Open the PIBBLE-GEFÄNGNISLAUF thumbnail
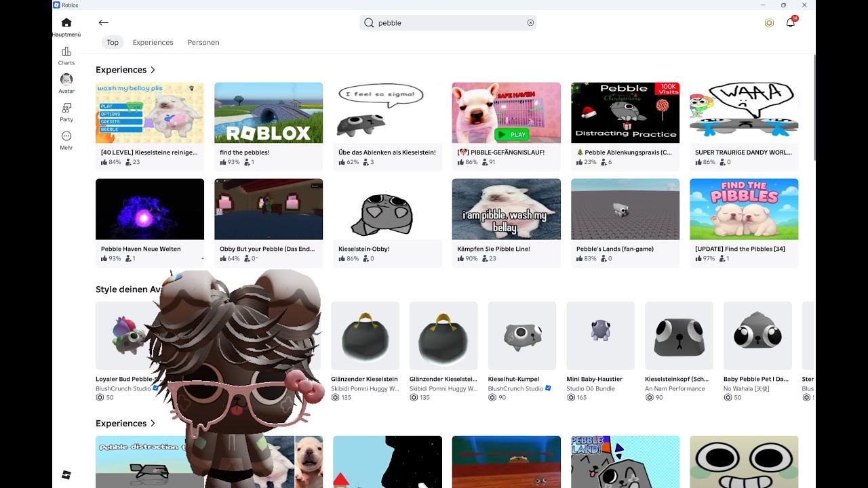Viewport: 868px width, 488px height. (x=507, y=113)
